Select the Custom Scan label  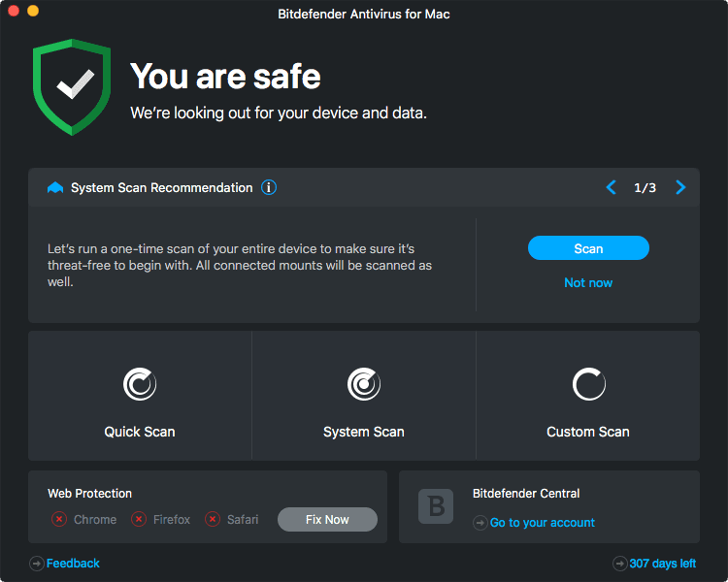click(x=588, y=432)
